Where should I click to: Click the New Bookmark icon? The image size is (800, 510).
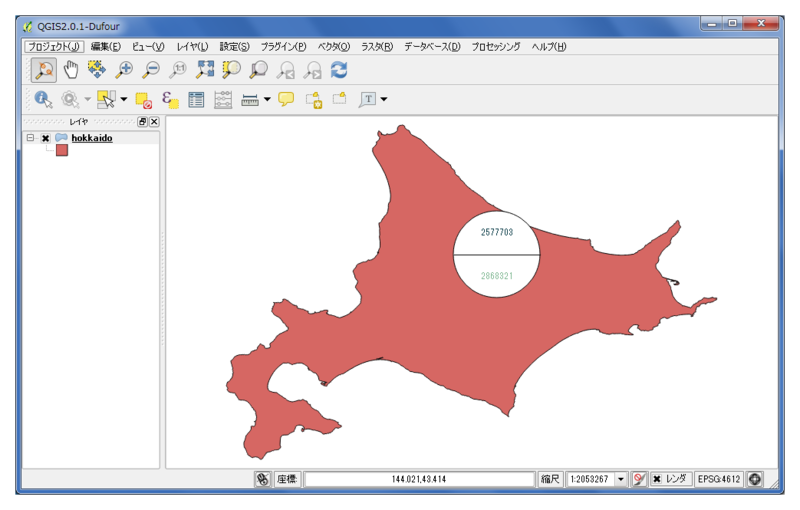[x=314, y=100]
